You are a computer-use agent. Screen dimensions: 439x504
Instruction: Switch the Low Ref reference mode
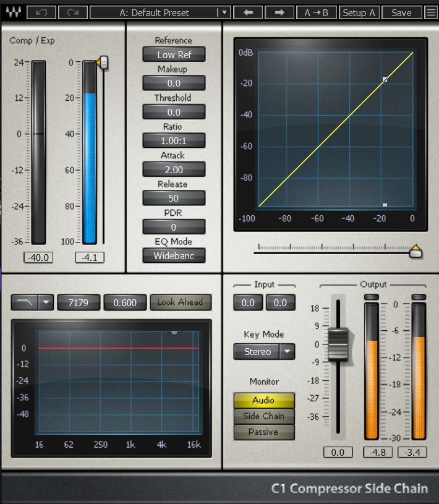[174, 54]
